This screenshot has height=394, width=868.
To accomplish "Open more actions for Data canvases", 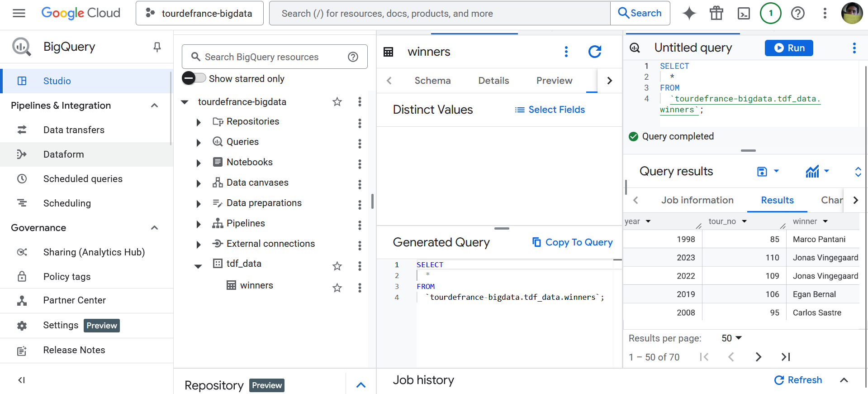I will point(360,184).
